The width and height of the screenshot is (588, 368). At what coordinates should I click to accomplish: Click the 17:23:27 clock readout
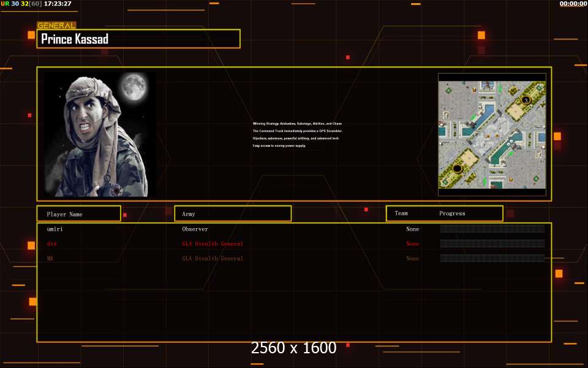58,4
